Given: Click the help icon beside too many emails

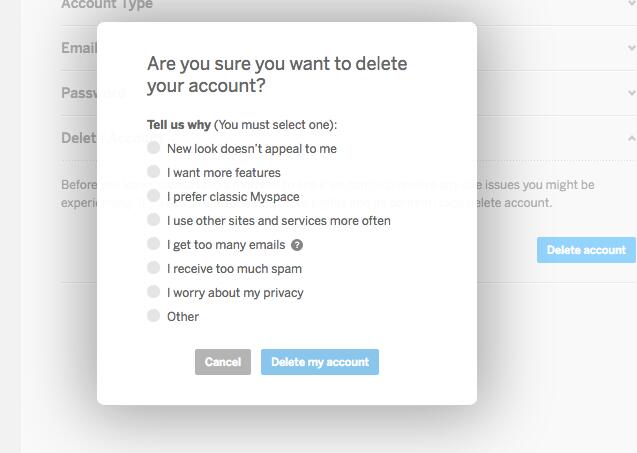Looking at the screenshot, I should (x=297, y=245).
